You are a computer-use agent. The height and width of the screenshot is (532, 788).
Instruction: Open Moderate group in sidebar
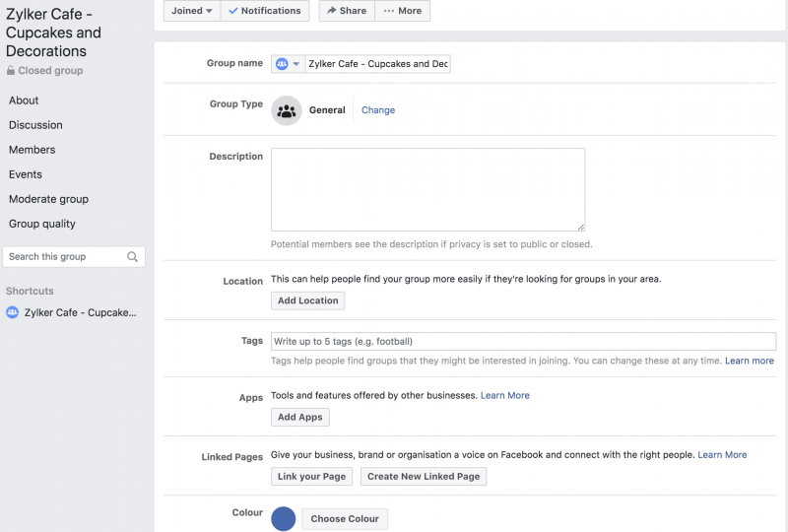pyautogui.click(x=48, y=199)
